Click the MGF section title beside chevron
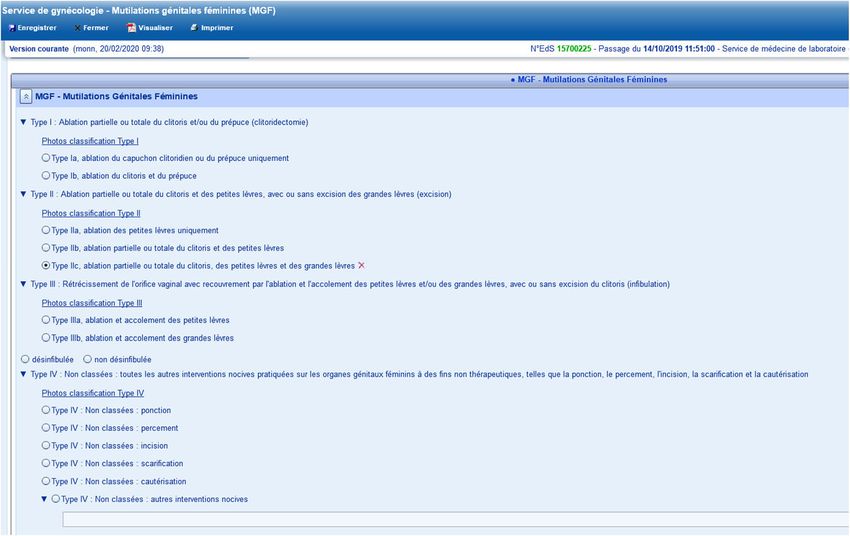This screenshot has height=536, width=850. click(x=117, y=96)
